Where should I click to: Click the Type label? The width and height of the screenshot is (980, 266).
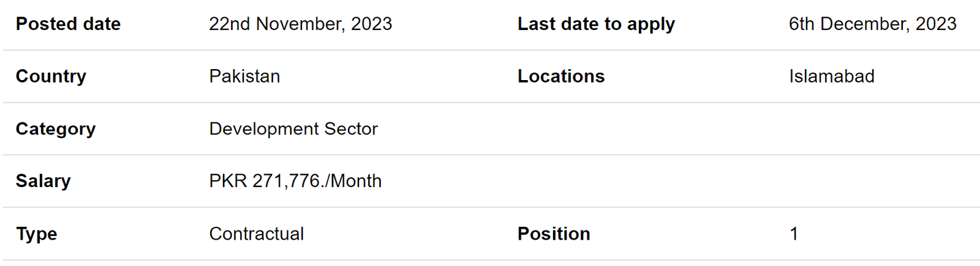click(x=36, y=234)
